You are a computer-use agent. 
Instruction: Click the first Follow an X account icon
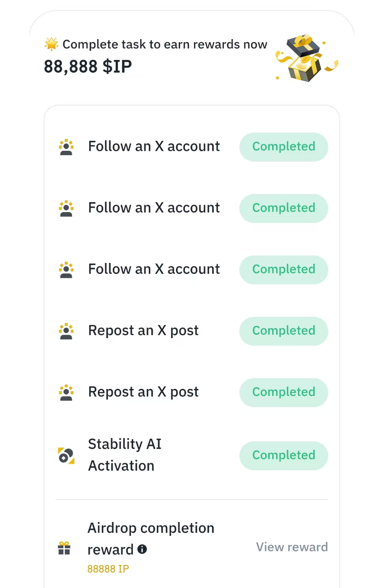click(x=66, y=147)
